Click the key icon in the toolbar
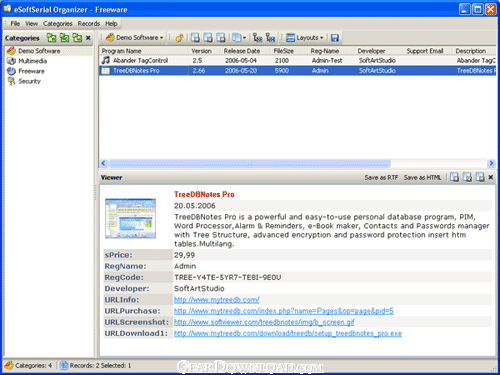Viewport: 500px width, 375px height. coord(179,38)
